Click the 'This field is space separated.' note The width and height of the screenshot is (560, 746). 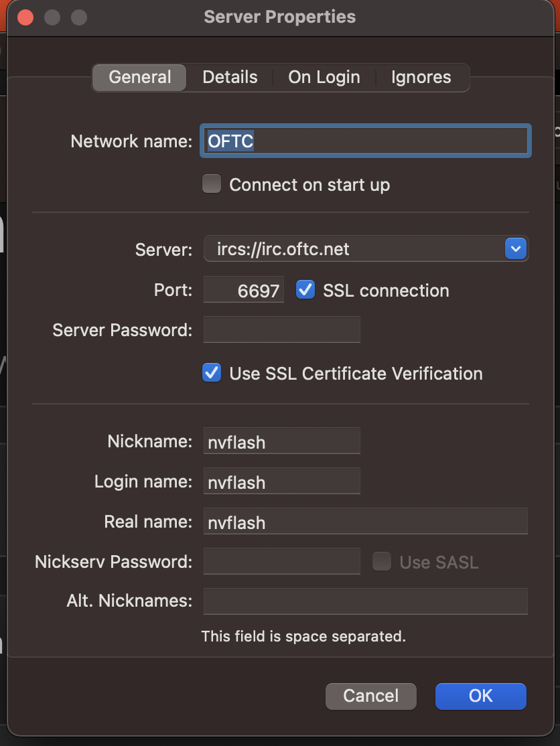point(303,636)
